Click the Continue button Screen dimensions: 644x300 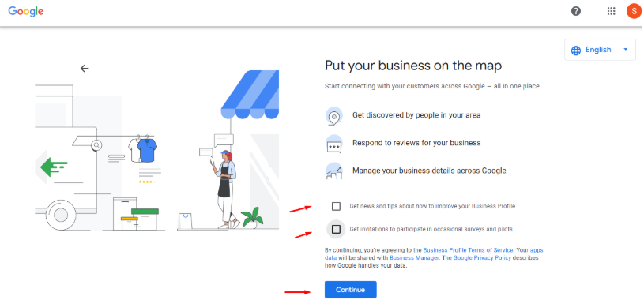tap(350, 290)
